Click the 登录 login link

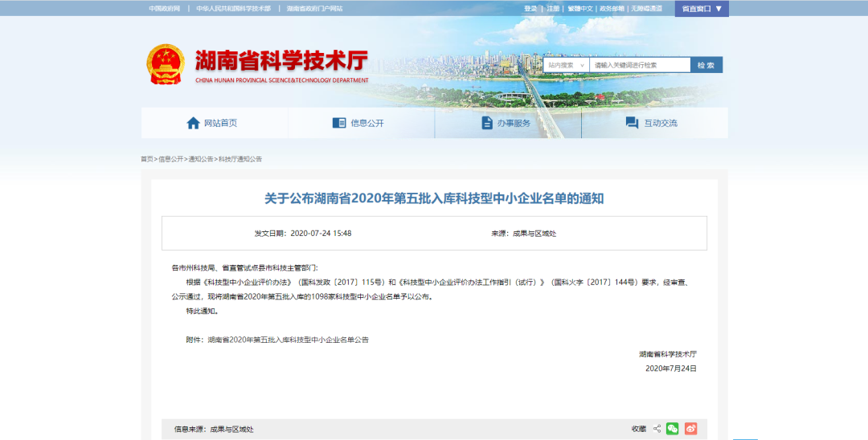click(530, 9)
